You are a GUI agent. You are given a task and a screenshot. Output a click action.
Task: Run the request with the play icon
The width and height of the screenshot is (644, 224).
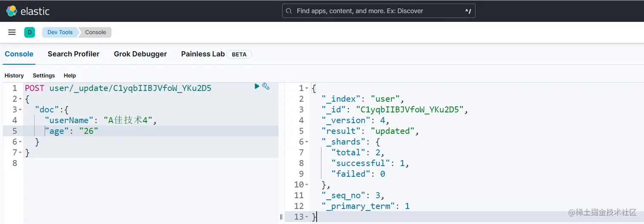coord(257,86)
